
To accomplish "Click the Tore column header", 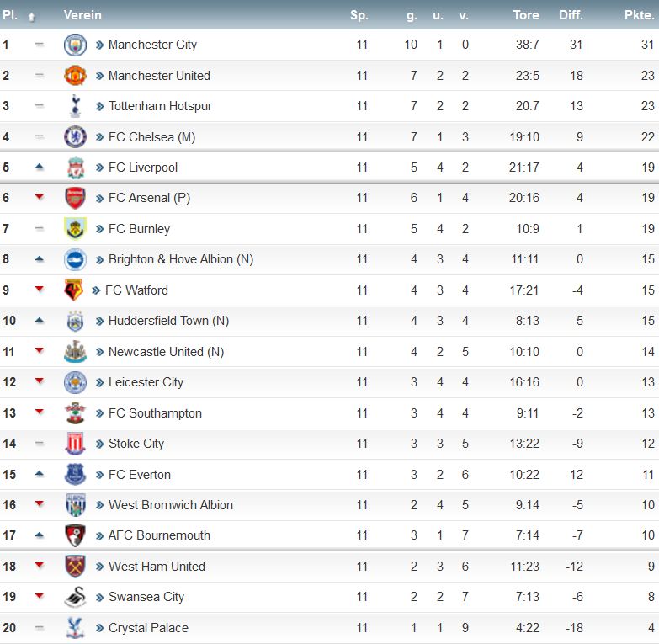I will (525, 15).
